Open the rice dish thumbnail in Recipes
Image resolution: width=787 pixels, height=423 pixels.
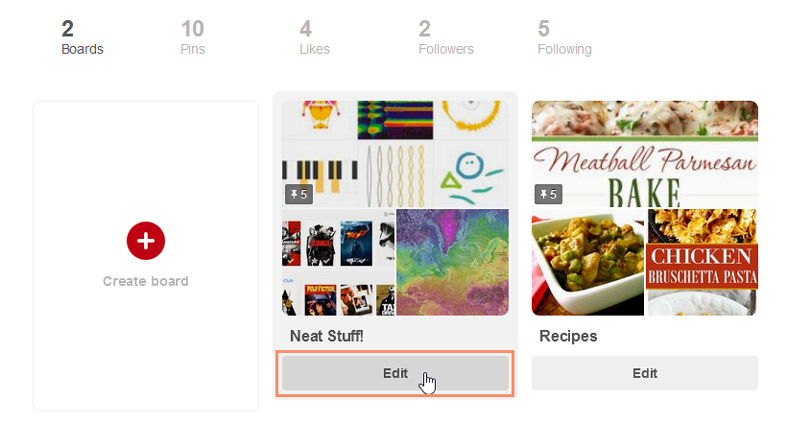pyautogui.click(x=587, y=262)
